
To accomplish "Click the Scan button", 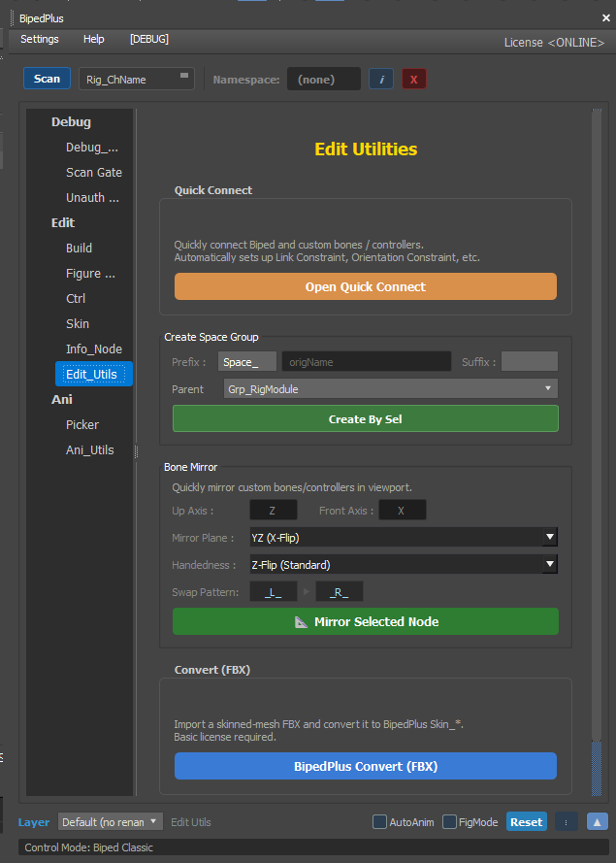I will 47,79.
